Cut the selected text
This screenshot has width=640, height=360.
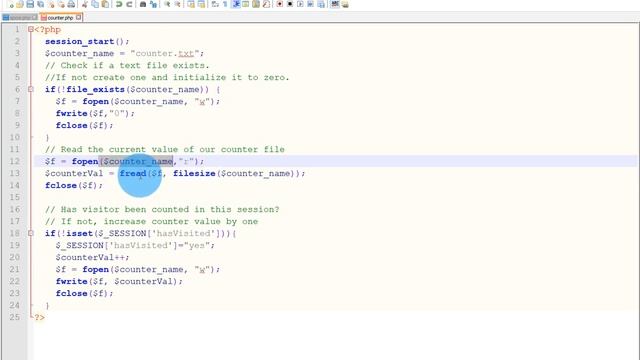(85, 4)
